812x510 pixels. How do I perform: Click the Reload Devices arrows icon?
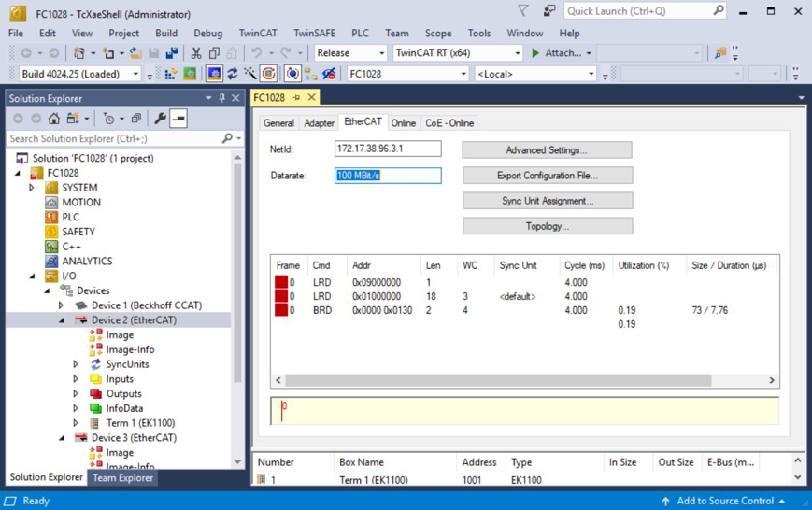(x=232, y=74)
